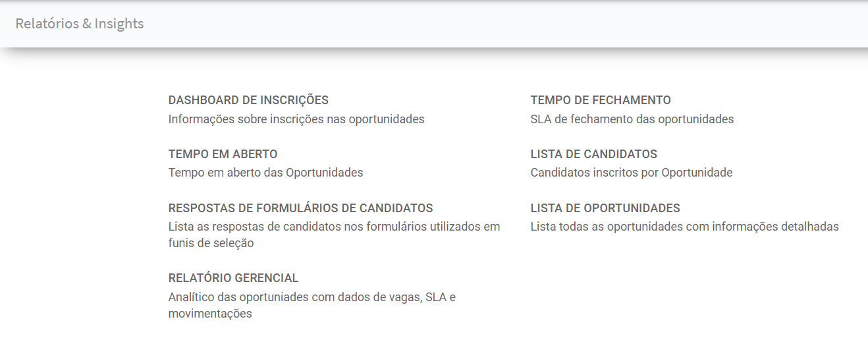
Task: Click 'Tempo em aberto das Oportunidades' description
Action: tap(266, 173)
